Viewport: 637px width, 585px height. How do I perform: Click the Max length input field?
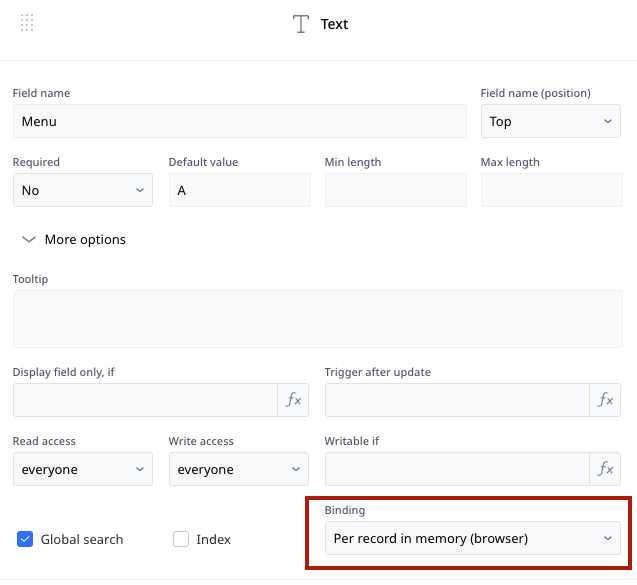coord(552,190)
